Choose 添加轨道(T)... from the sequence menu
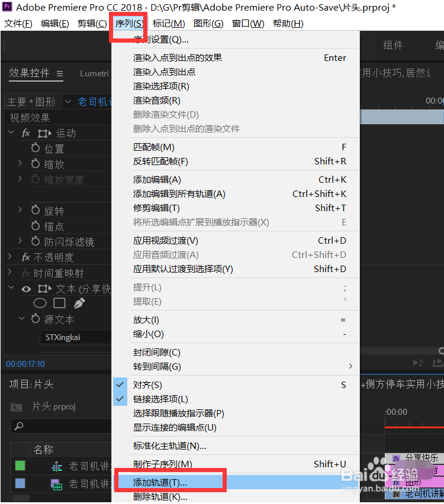 [235, 483]
